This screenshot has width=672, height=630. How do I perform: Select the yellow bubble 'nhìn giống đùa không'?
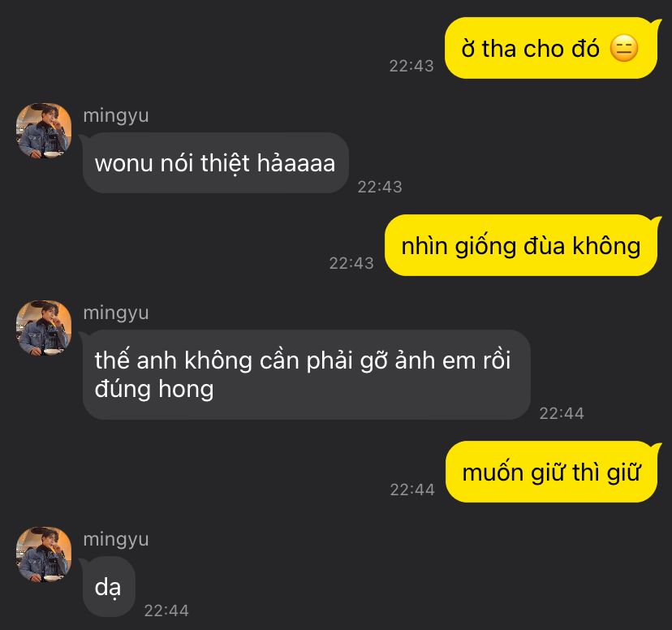[521, 245]
